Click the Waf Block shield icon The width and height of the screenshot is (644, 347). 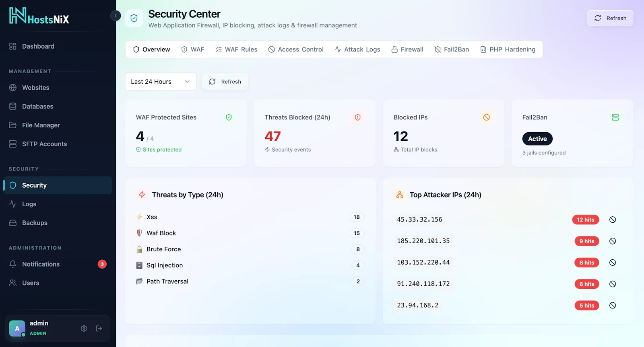[x=139, y=233]
